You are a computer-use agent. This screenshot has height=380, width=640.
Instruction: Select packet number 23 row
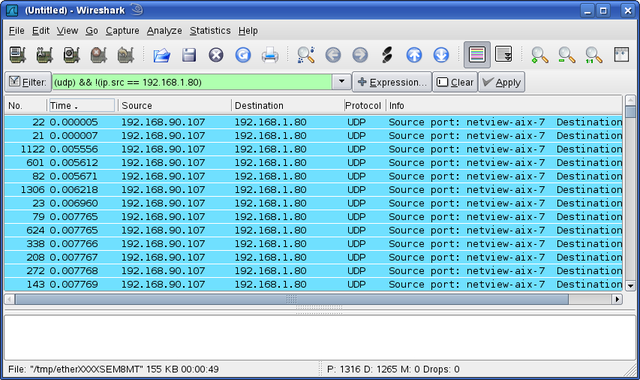[313, 203]
